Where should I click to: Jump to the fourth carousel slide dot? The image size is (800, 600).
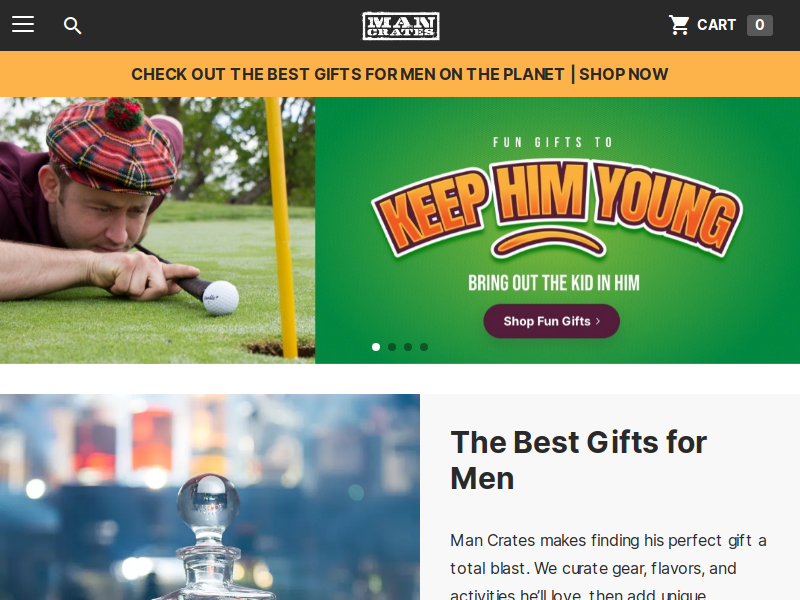(x=424, y=347)
